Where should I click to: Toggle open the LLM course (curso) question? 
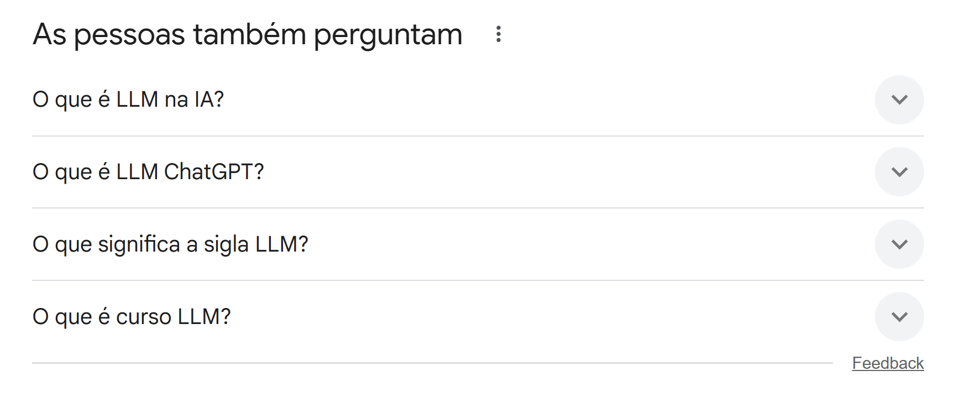tap(899, 317)
